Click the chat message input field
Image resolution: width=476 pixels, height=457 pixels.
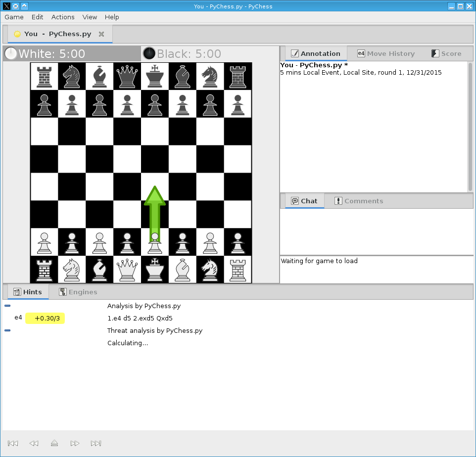[377, 270]
